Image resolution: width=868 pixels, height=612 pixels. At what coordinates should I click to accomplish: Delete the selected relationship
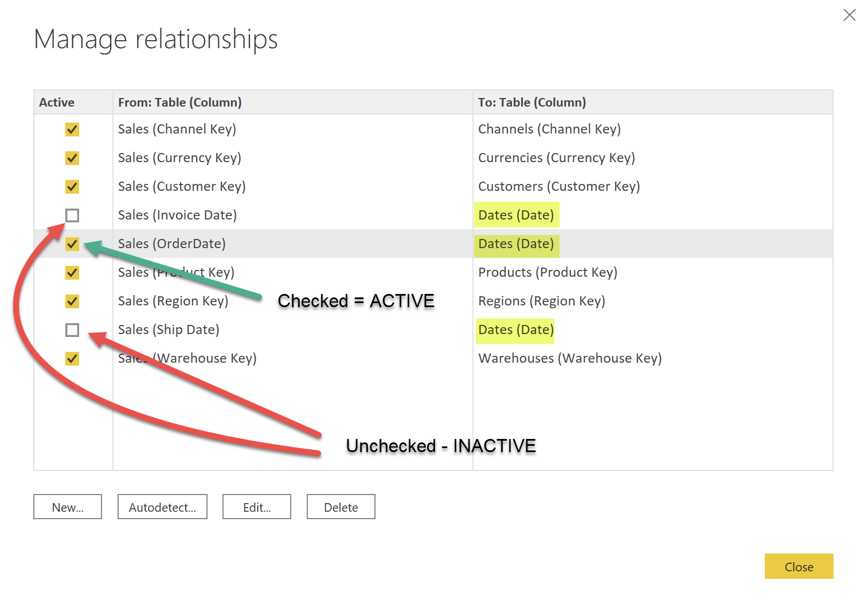click(x=341, y=507)
